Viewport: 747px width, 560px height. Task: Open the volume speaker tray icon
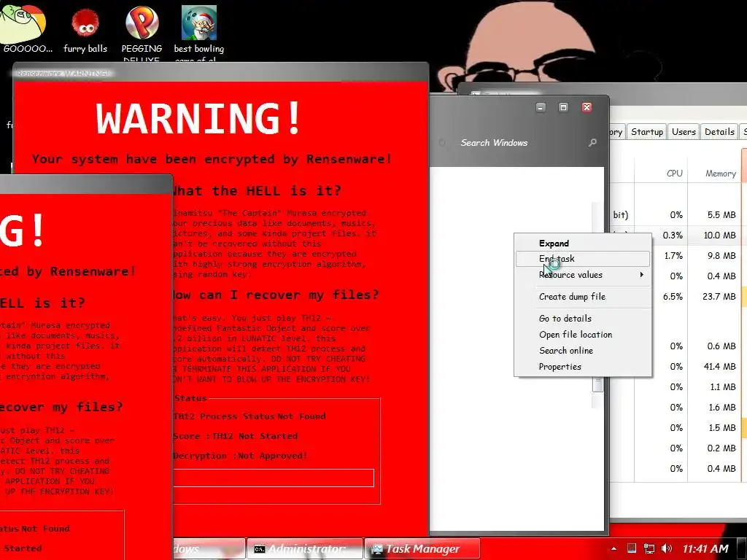[x=667, y=548]
